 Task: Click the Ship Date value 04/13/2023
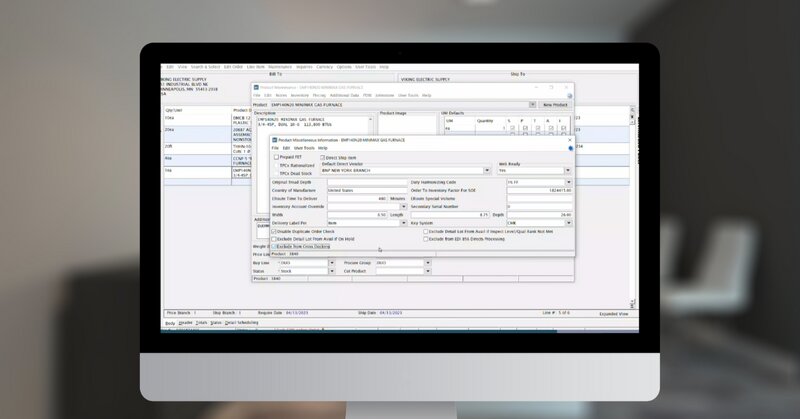pos(391,313)
